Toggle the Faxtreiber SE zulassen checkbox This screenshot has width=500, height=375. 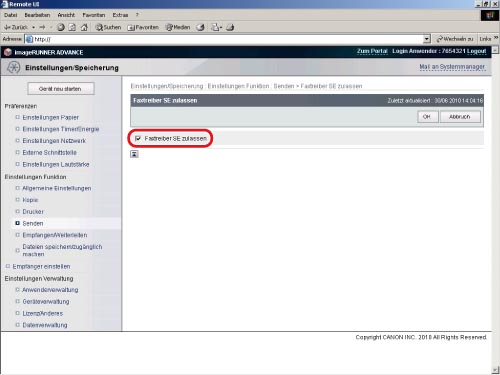(x=138, y=138)
